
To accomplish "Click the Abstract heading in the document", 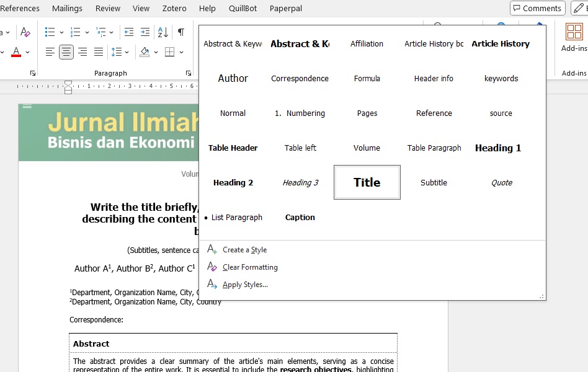I will 91,343.
